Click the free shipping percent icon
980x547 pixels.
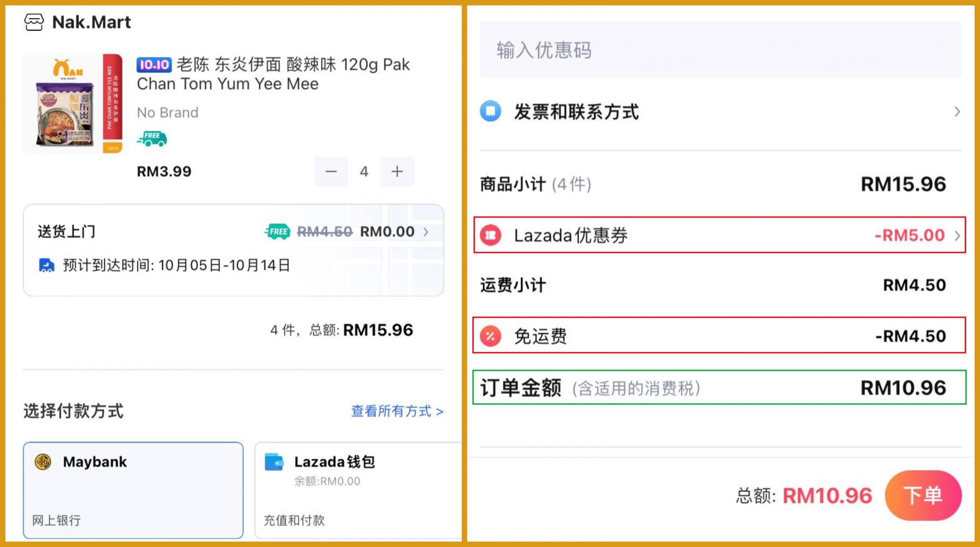[x=490, y=336]
